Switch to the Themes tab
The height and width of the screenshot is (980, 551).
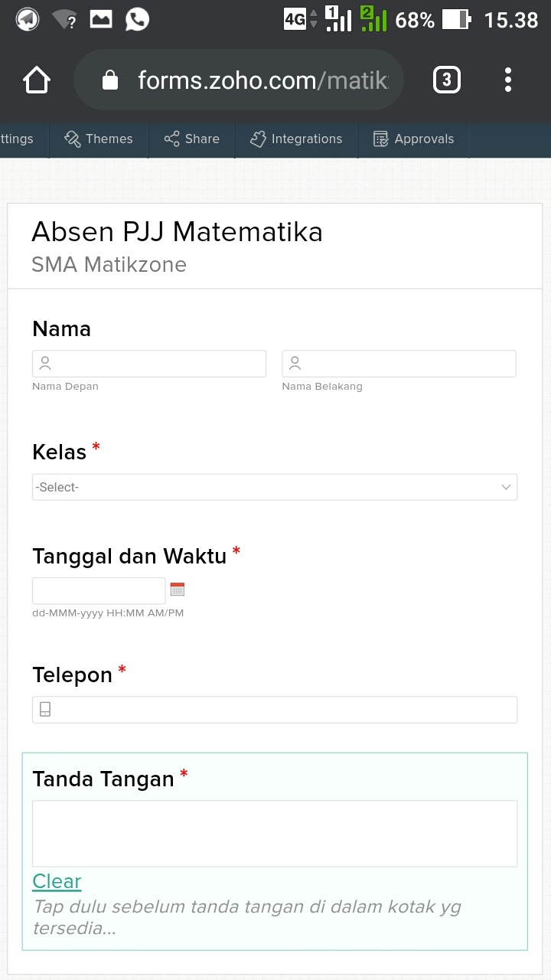(99, 139)
